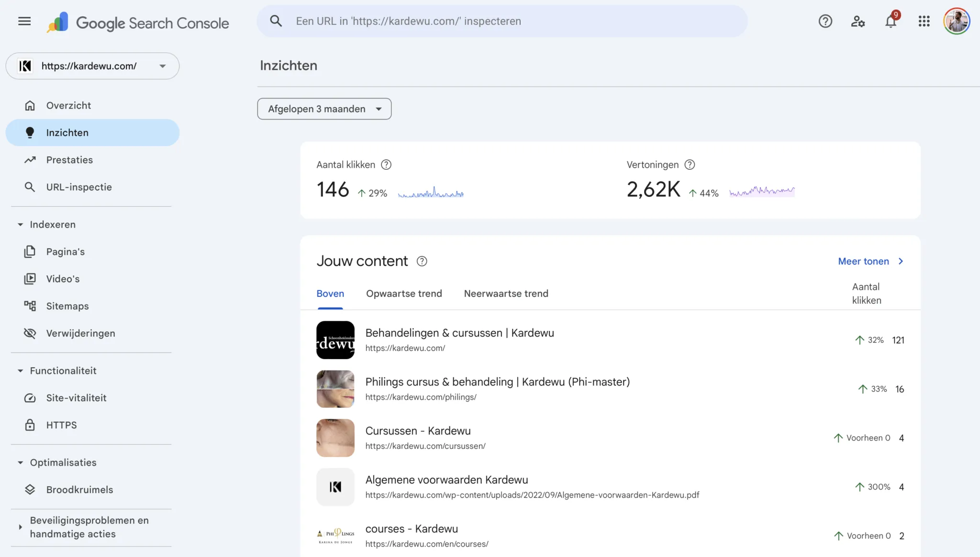Screen dimensions: 980x557
Task: Click the courses - Kardewu row title
Action: click(x=412, y=529)
